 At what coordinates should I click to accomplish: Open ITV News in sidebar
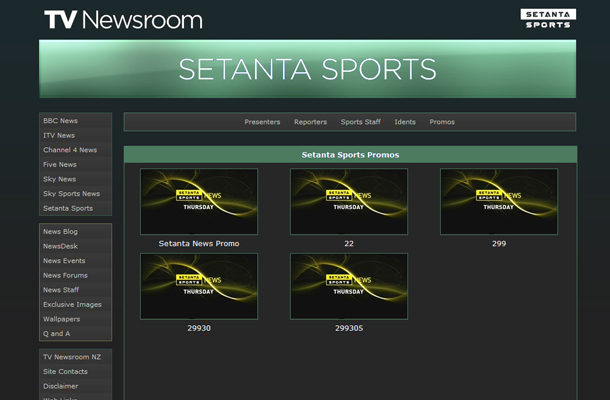59,135
